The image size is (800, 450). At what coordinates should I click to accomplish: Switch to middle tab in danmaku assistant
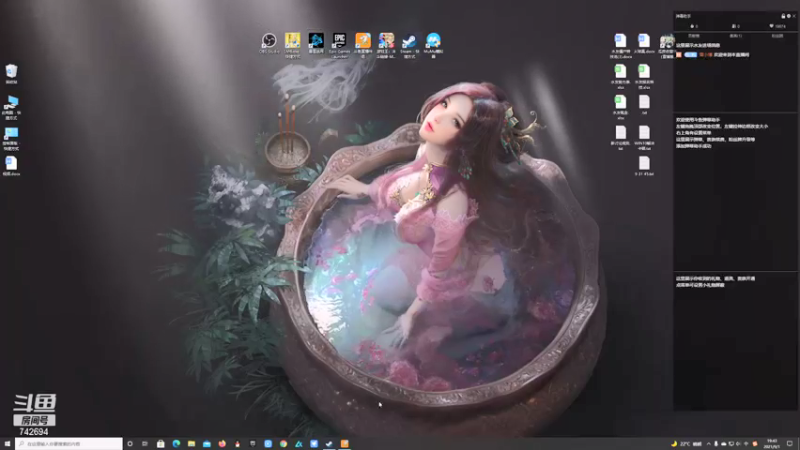[736, 36]
